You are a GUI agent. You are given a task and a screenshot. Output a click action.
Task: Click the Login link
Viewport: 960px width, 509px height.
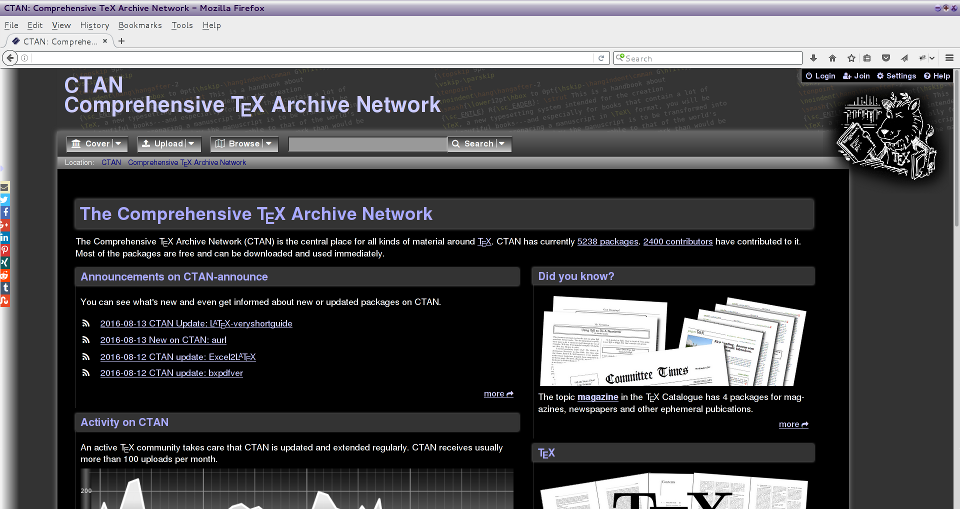click(x=820, y=76)
